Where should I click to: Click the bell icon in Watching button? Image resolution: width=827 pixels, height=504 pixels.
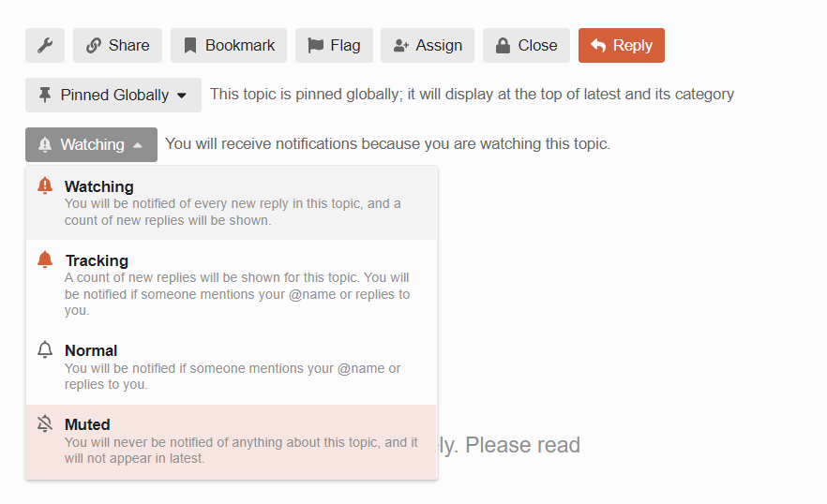pos(45,144)
